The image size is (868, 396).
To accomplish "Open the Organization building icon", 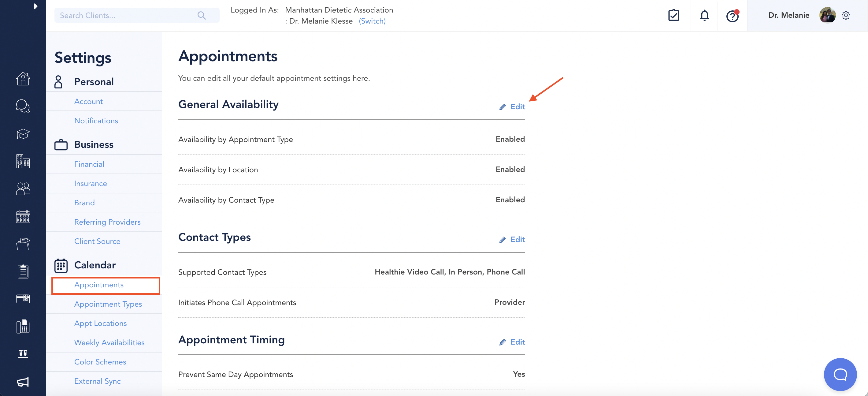I will point(23,162).
